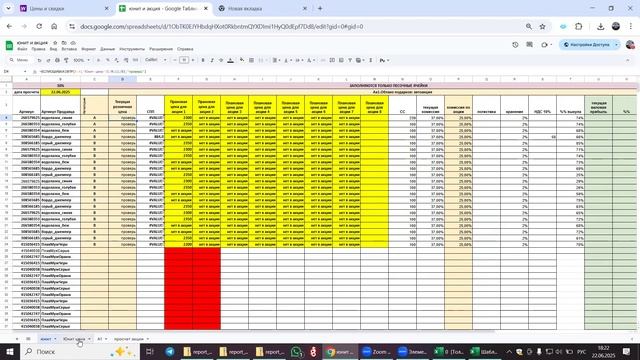Click the browser address bar URL
Screen dimensions: 640x360
pos(222,27)
